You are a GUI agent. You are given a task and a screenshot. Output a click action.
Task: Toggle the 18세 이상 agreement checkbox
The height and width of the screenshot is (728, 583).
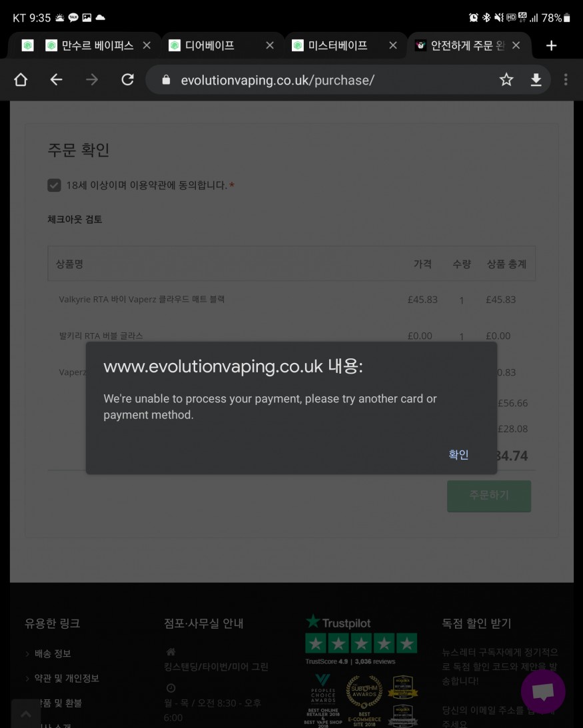coord(55,185)
